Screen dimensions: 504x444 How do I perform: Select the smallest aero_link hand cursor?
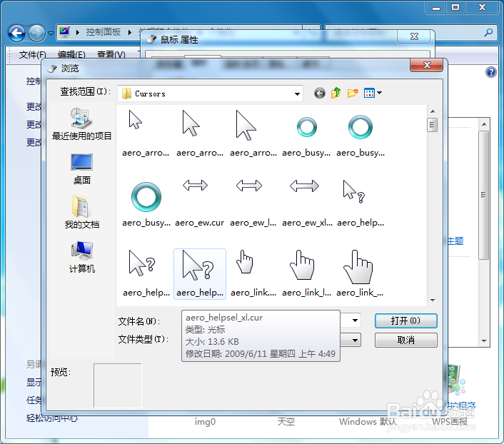[253, 274]
